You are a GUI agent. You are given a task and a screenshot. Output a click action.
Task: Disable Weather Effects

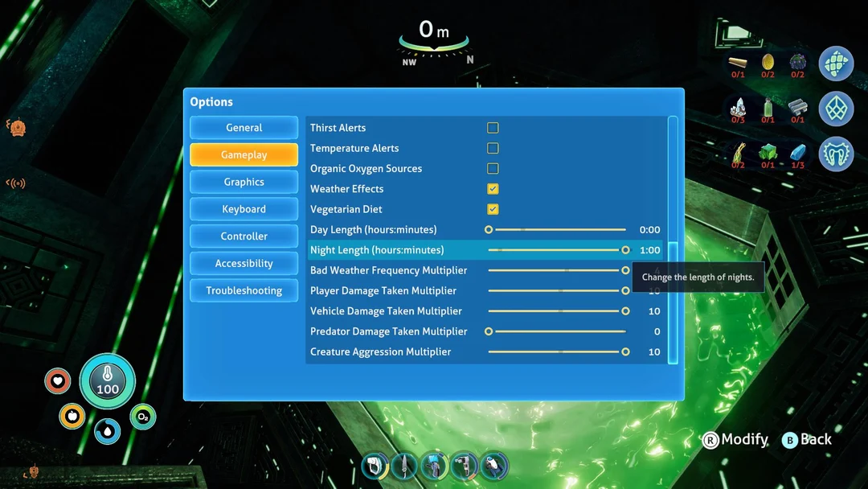tap(493, 188)
